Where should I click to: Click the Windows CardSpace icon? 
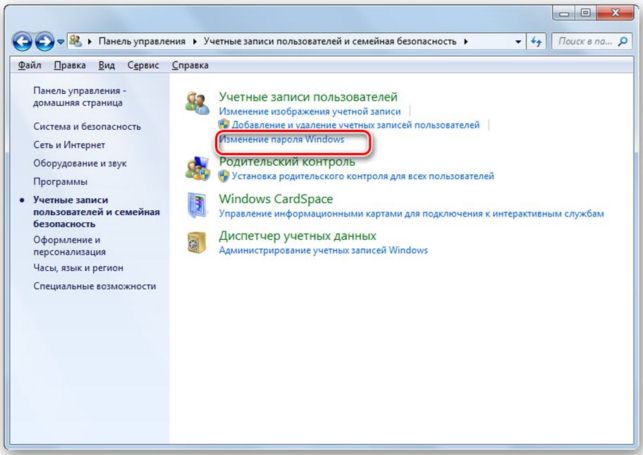(x=197, y=205)
